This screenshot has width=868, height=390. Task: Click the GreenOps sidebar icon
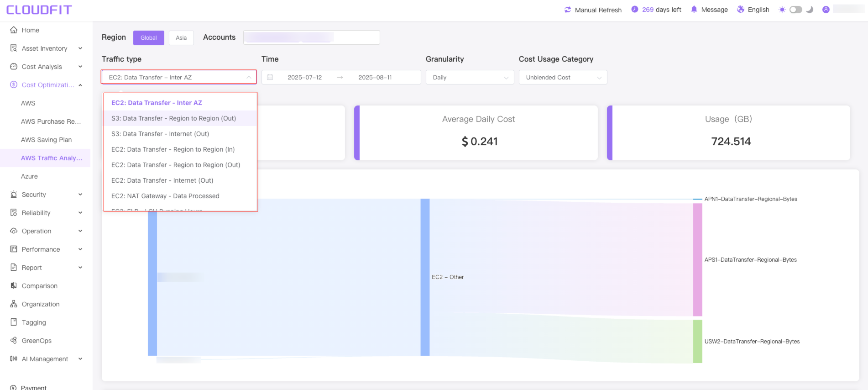(x=14, y=340)
